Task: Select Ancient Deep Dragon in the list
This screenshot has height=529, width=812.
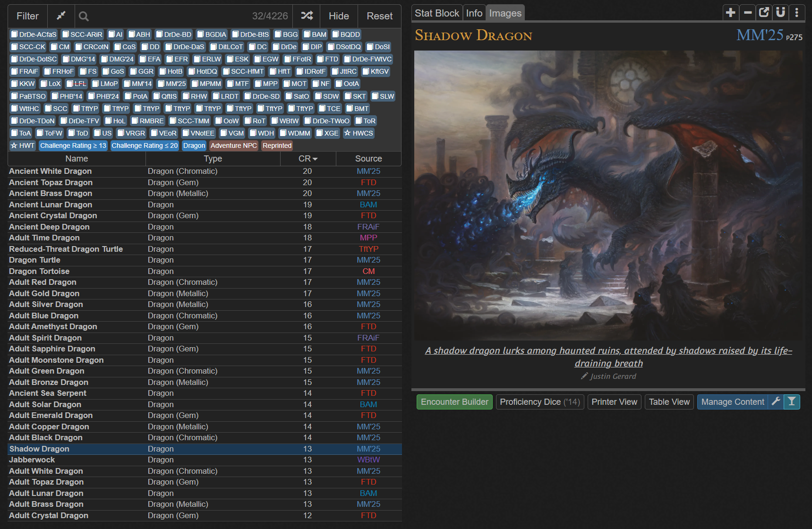Action: (205, 227)
